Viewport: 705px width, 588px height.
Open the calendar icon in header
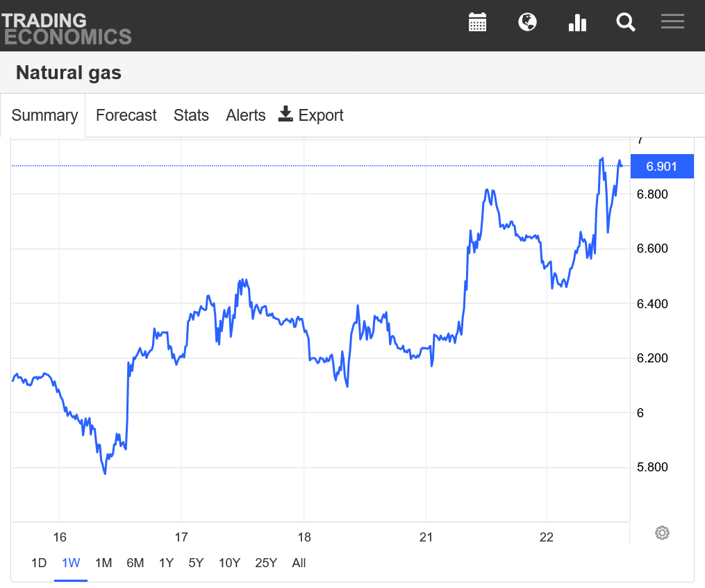[x=477, y=22]
